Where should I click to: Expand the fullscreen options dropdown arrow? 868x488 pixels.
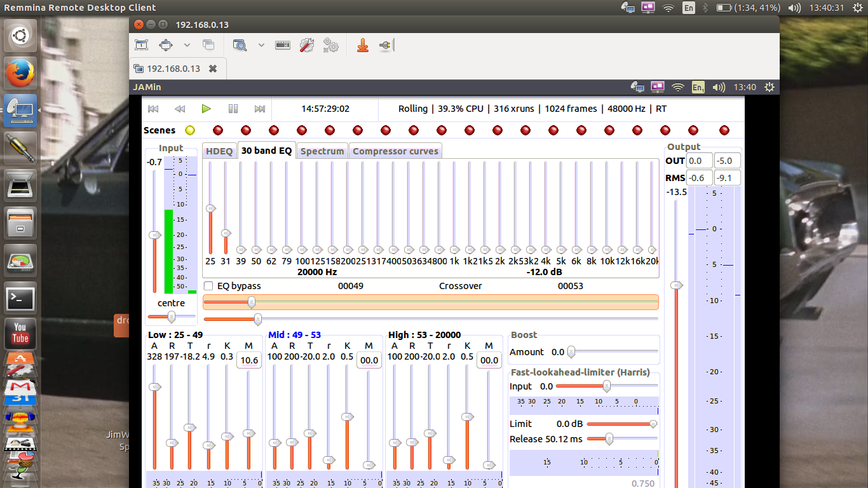(187, 45)
